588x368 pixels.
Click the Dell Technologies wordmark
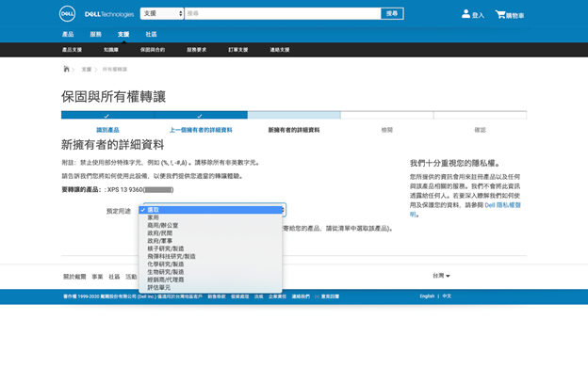click(109, 14)
